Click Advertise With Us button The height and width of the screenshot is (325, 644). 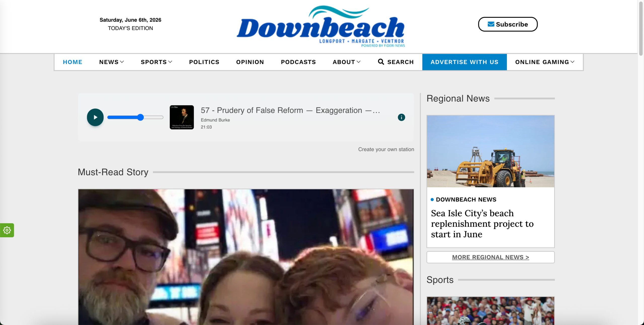pos(464,62)
